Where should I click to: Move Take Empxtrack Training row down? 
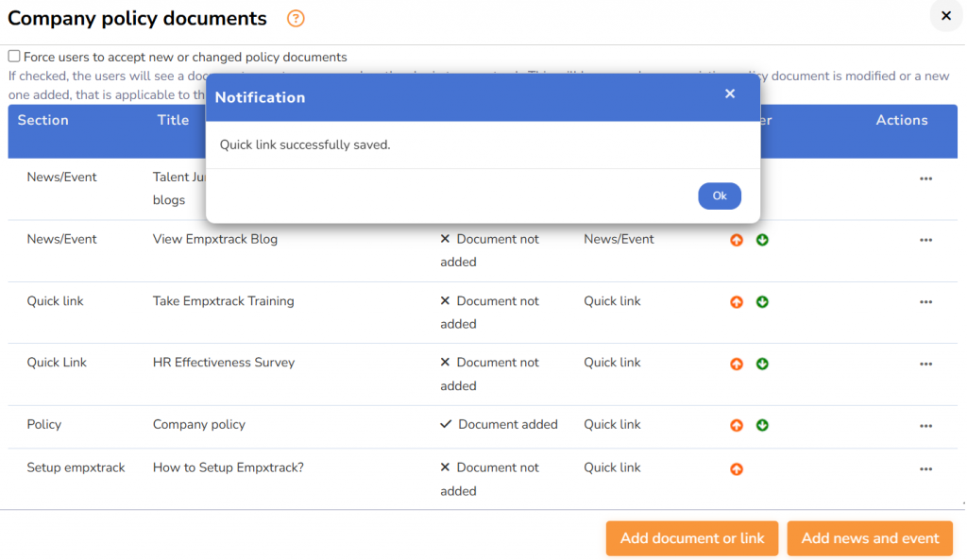762,302
